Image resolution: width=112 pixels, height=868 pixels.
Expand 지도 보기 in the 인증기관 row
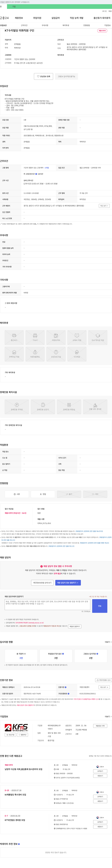point(104,687)
